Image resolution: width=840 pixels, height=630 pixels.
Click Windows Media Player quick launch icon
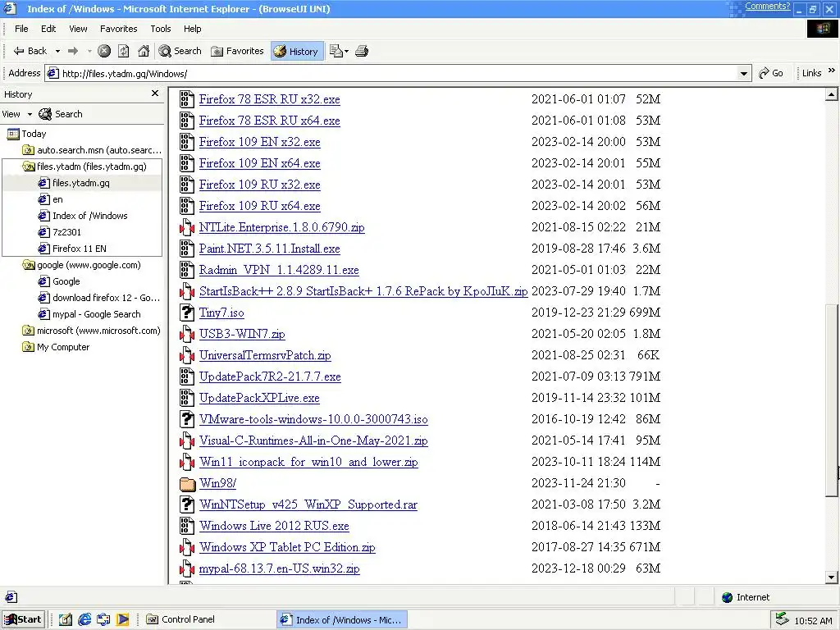pos(123,620)
